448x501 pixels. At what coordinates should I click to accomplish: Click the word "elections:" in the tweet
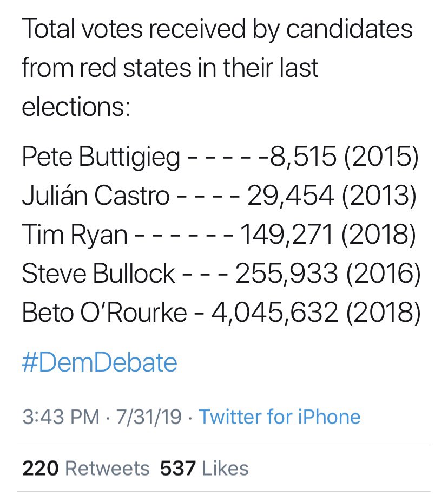click(x=76, y=107)
